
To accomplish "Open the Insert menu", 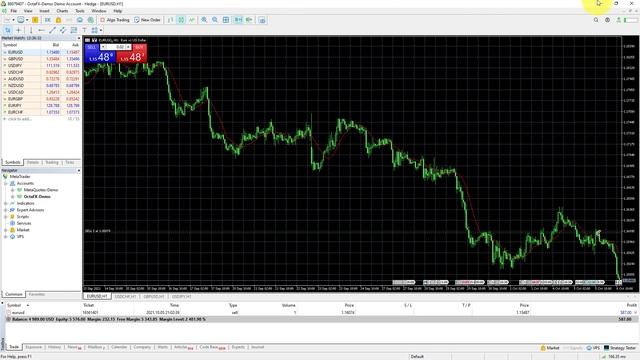I will coord(44,11).
